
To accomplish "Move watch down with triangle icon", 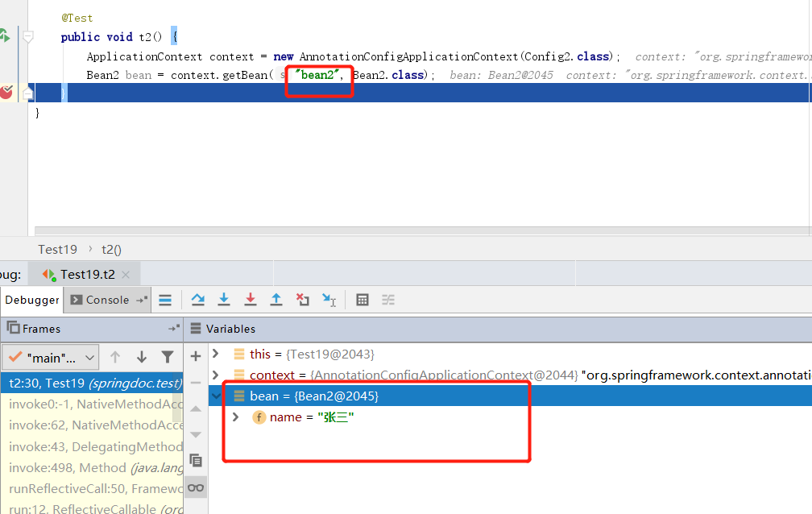I will [196, 435].
